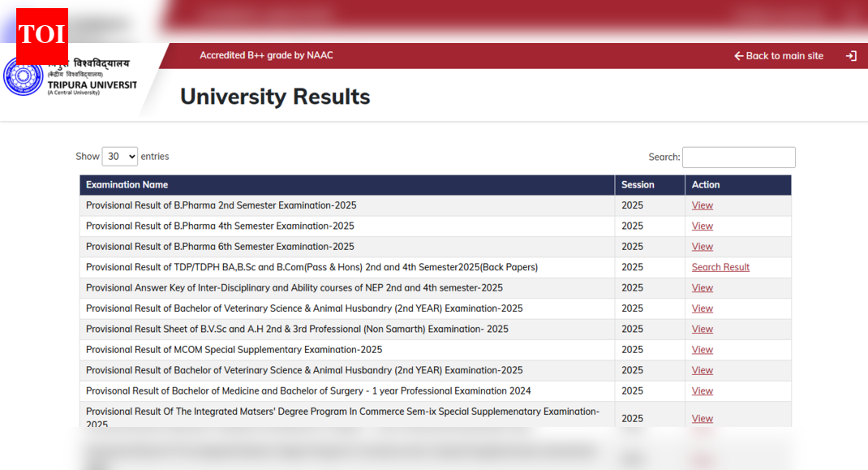Click Search Result for TDP/TDPH back papers

click(x=720, y=266)
